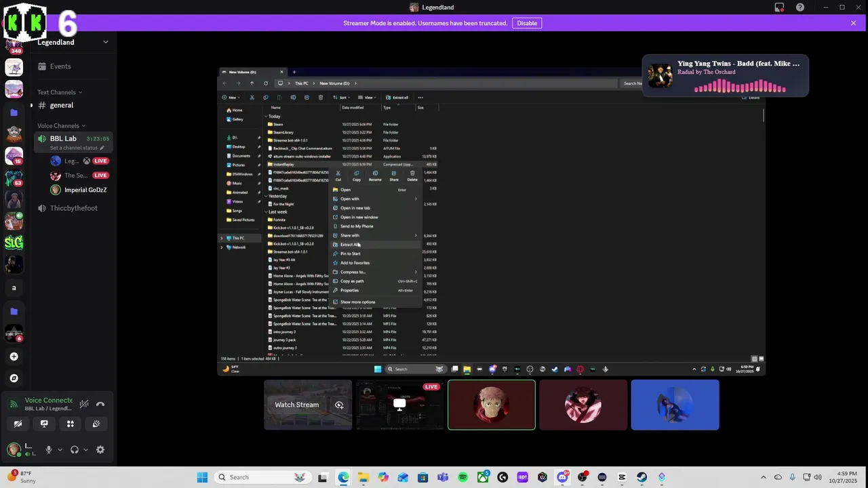Image resolution: width=868 pixels, height=488 pixels.
Task: Join the Thiccbythefoot voice channel
Action: pos(73,208)
